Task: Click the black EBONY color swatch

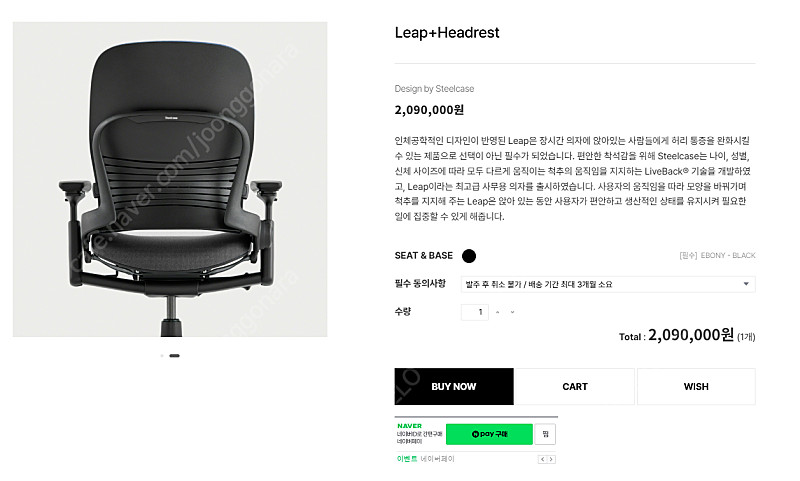Action: pyautogui.click(x=468, y=256)
